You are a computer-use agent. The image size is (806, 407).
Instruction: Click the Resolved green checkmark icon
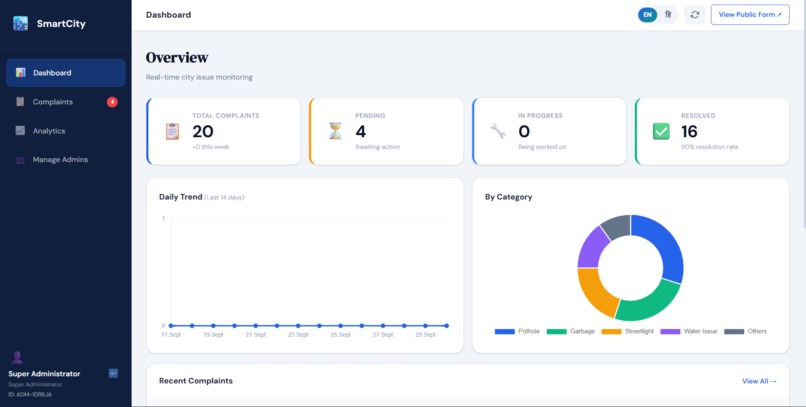[661, 131]
